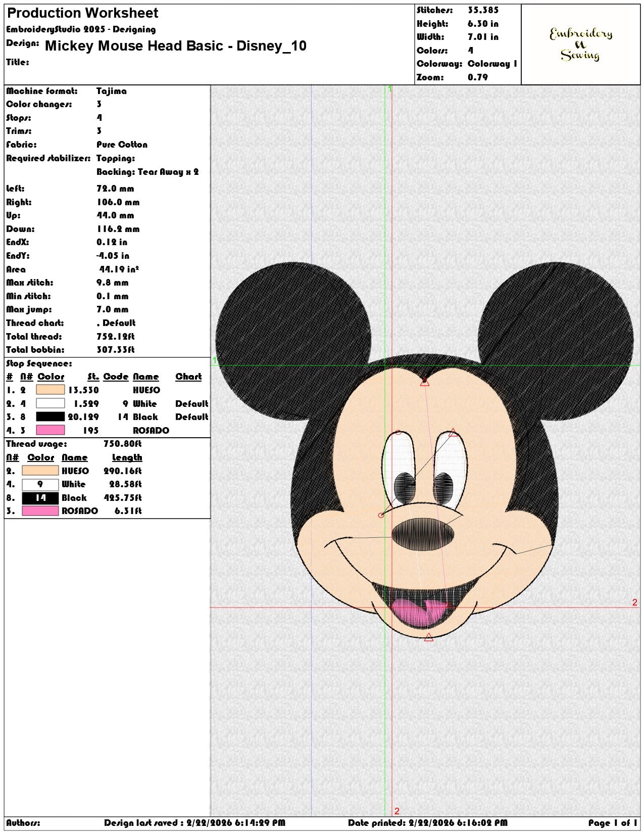
Task: Click the 'Chart' column header
Action: coord(188,377)
